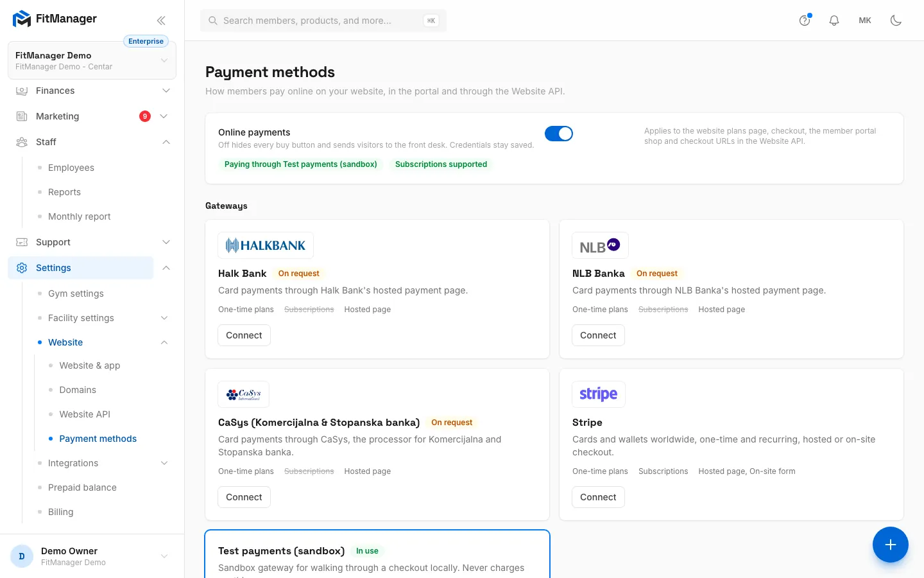Expand the Support section chevron
The image size is (924, 578).
point(166,242)
